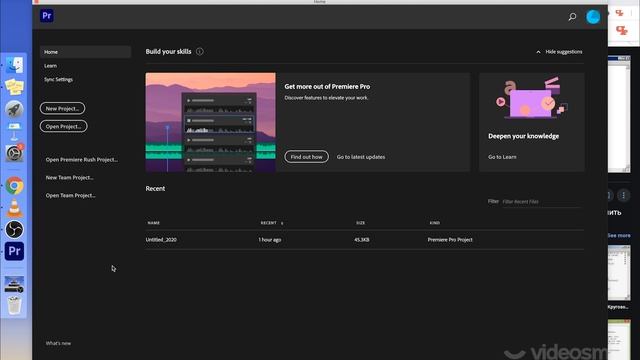Click the KIND column header
The image size is (640, 360).
tap(435, 223)
